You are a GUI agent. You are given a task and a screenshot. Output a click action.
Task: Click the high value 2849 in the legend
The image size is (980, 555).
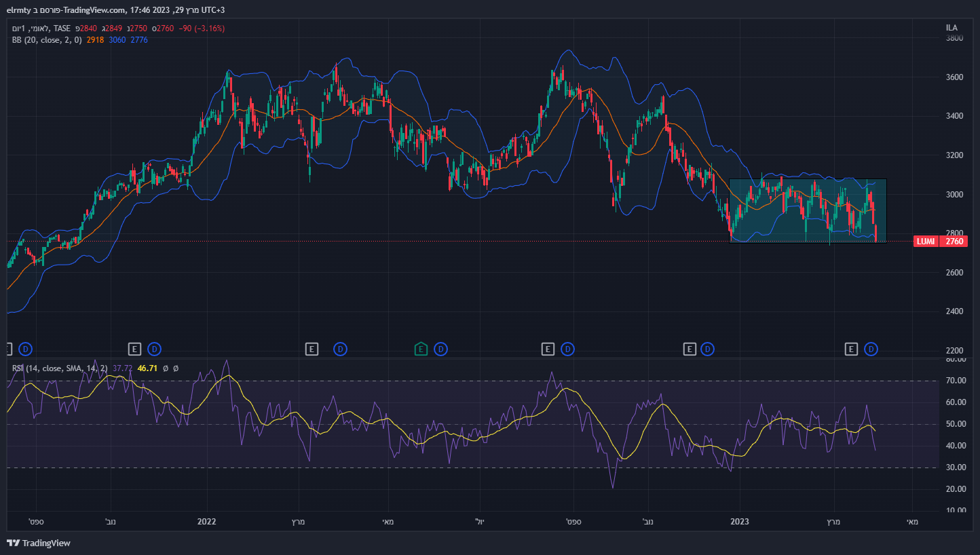pos(113,28)
